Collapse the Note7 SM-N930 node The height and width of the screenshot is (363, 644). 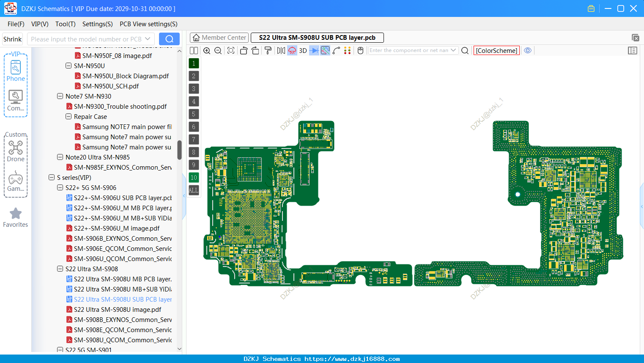pos(60,96)
